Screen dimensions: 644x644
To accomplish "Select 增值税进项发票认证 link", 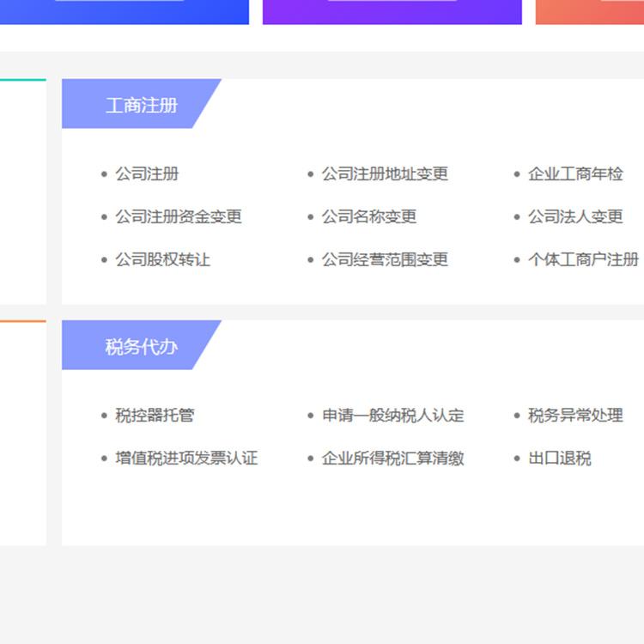I will (186, 459).
